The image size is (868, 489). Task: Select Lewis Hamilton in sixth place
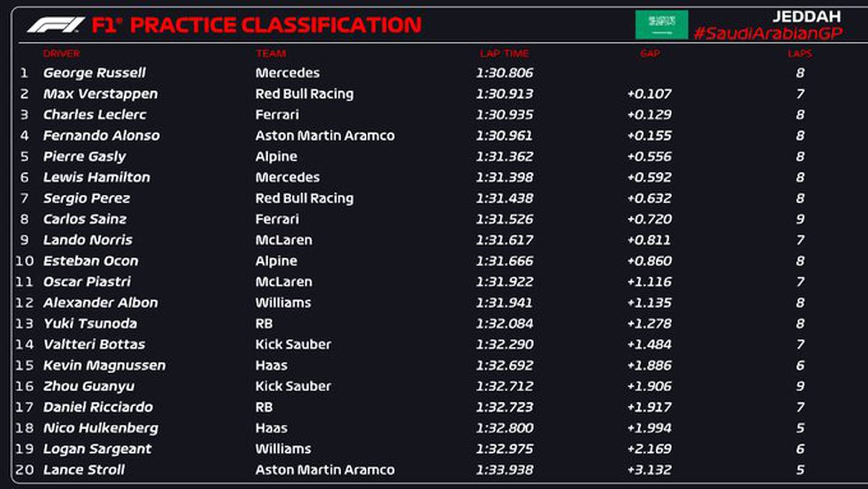pos(96,177)
